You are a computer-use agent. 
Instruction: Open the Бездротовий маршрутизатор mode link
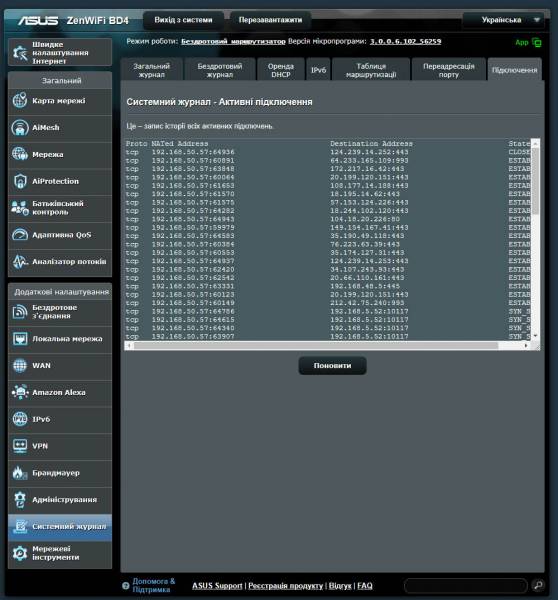tap(233, 41)
